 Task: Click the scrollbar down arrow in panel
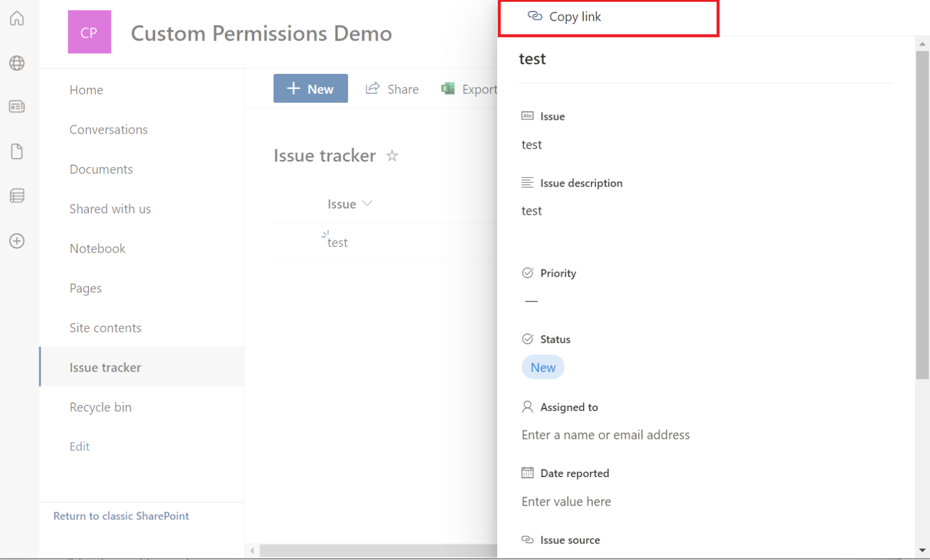922,550
